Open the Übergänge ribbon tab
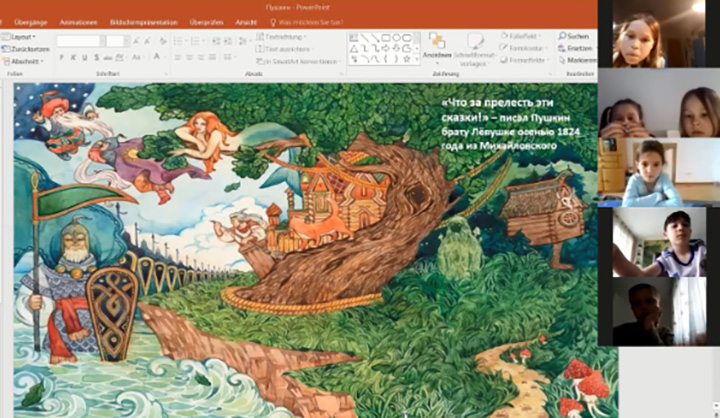 point(30,22)
